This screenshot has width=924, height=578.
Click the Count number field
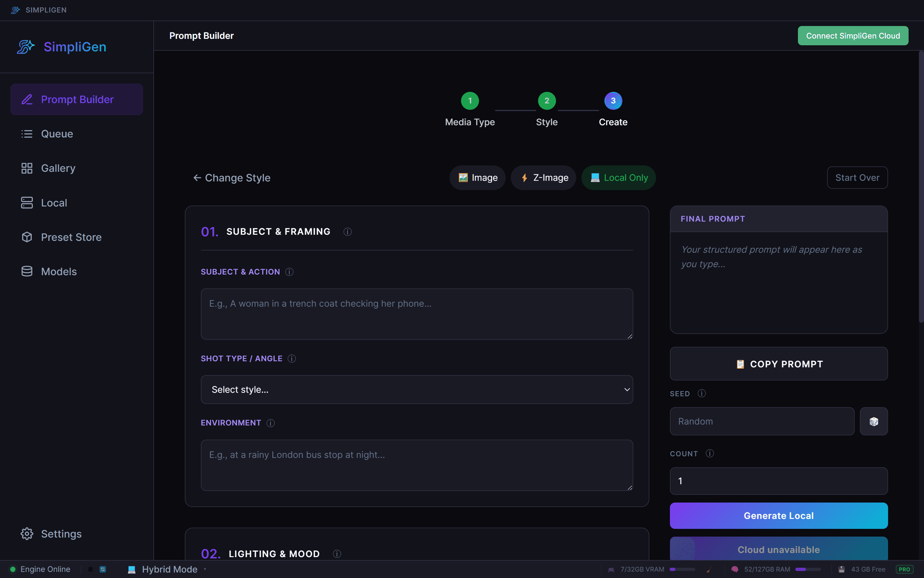[x=779, y=481]
